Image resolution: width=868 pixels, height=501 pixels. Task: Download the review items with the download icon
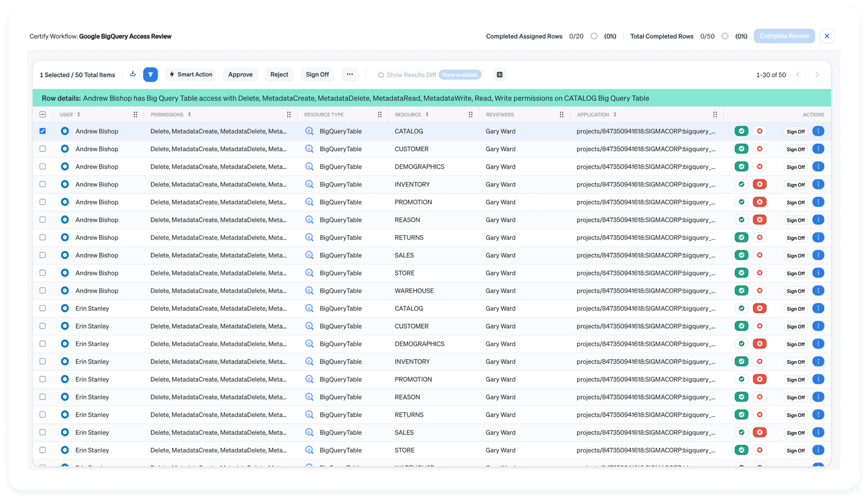pos(133,74)
